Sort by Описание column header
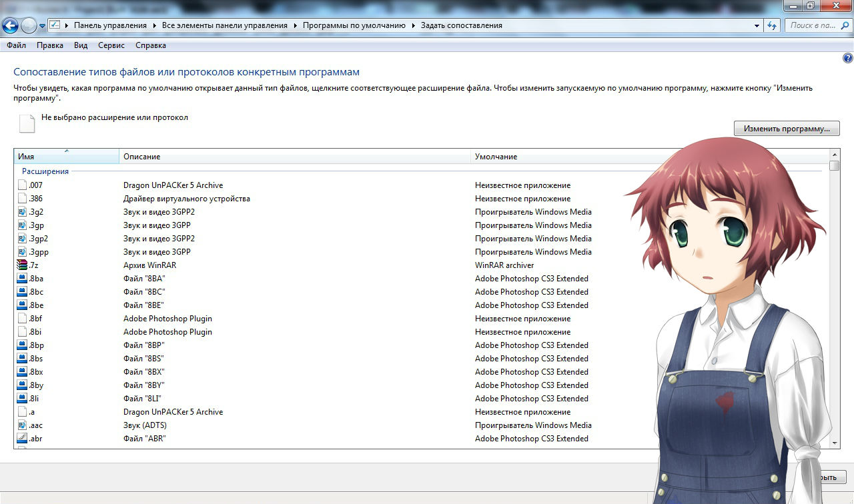854x504 pixels. [295, 157]
